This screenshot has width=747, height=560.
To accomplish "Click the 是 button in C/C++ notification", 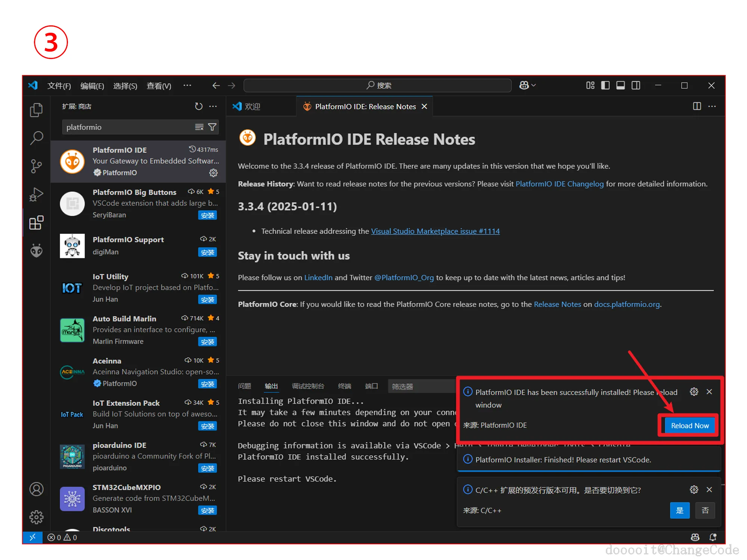I will click(679, 510).
